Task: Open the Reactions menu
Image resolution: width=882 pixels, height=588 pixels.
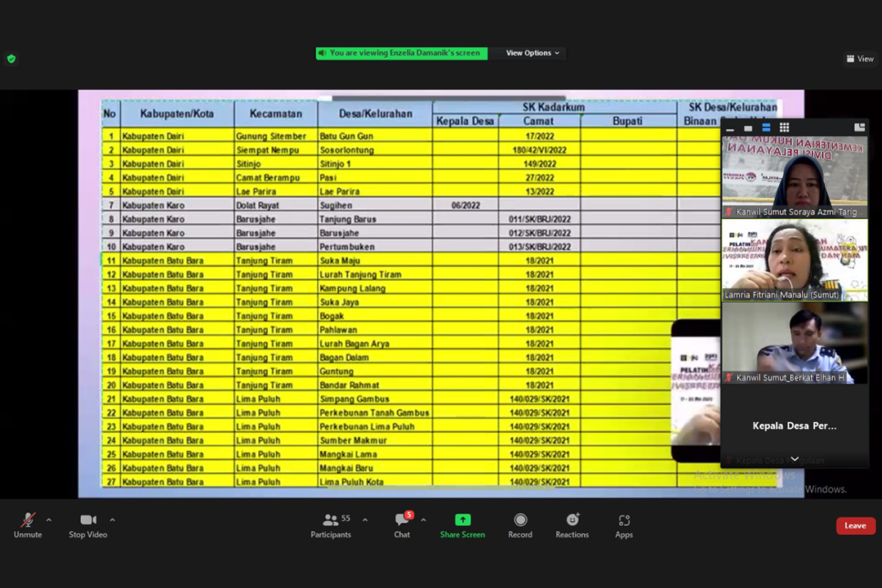Action: pyautogui.click(x=572, y=524)
